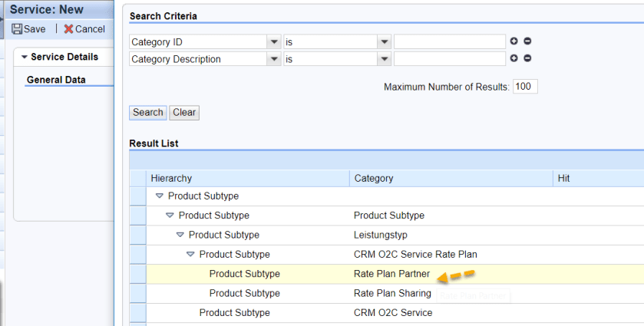Viewport: 644px width, 326px height.
Task: Click the Save disk icon
Action: click(x=17, y=29)
